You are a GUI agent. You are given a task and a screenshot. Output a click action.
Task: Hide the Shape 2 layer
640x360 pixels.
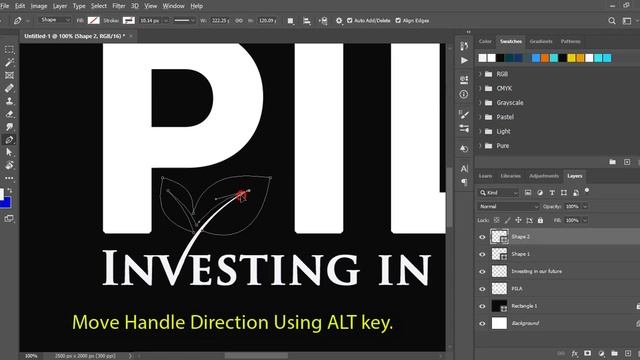point(482,237)
